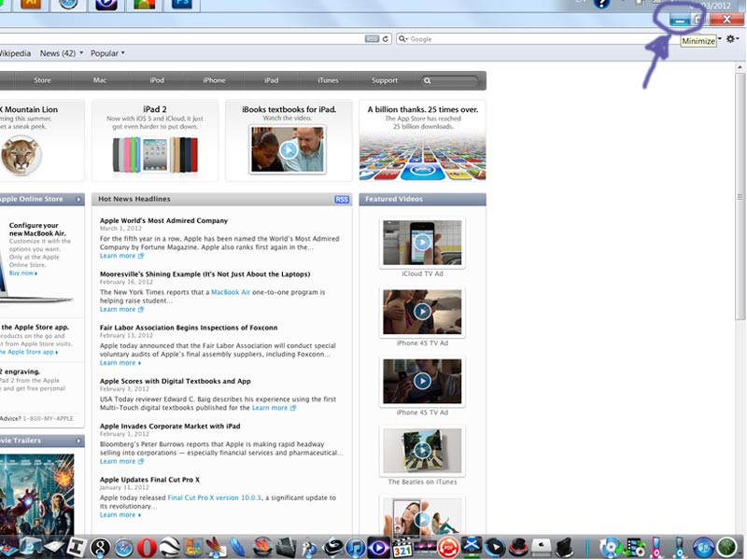Image resolution: width=747 pixels, height=560 pixels.
Task: Learn more about World's Most Admired Company
Action: 121,256
